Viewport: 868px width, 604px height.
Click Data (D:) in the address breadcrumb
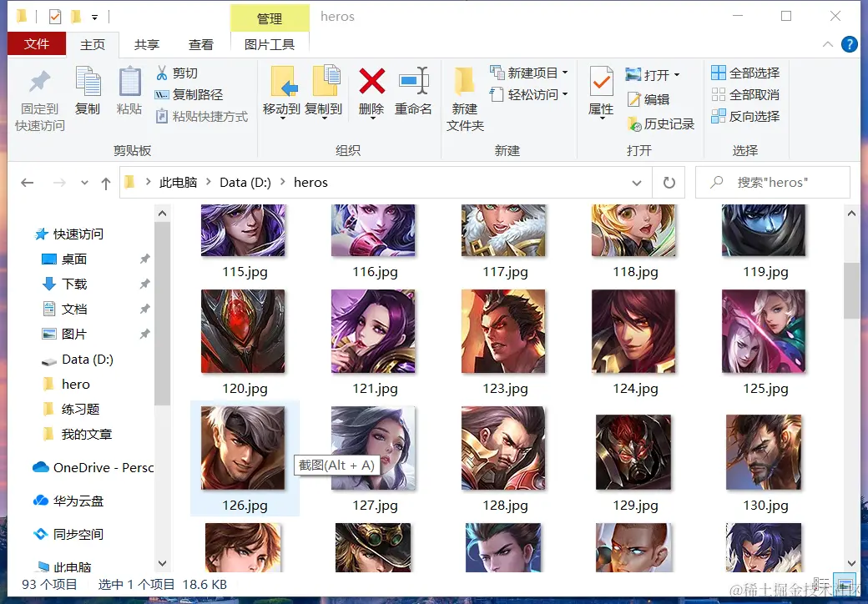(x=245, y=183)
